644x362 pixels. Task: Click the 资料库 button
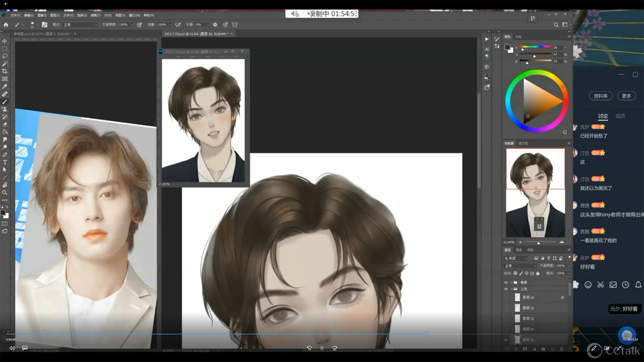coord(600,96)
